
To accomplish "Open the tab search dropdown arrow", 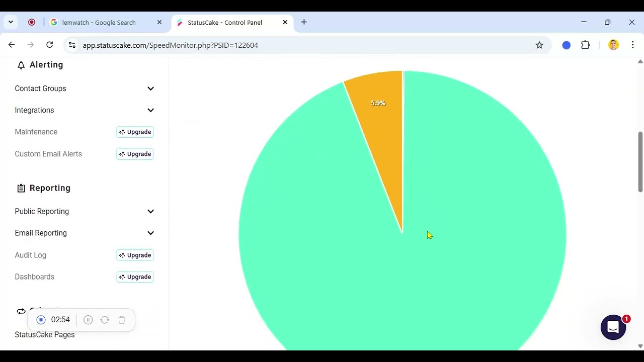I will 11,22.
